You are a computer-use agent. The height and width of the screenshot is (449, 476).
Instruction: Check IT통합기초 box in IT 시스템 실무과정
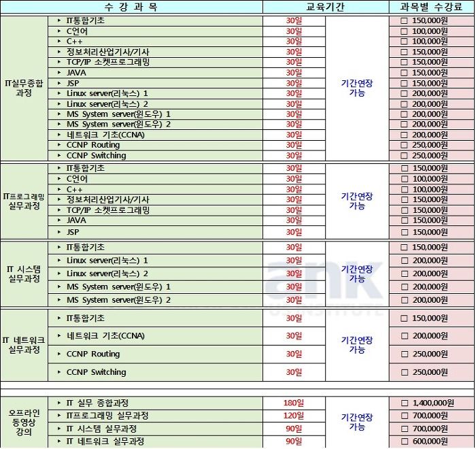point(405,247)
